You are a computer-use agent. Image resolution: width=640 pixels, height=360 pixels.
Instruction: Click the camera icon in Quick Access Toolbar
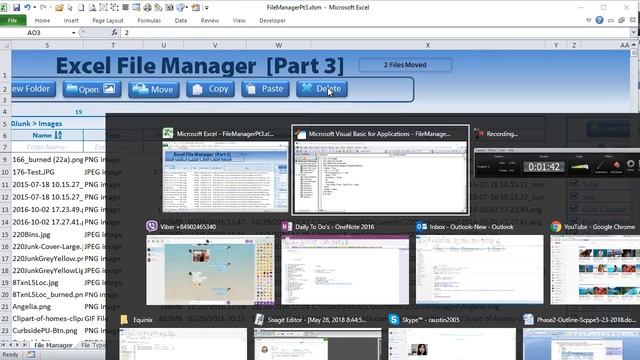[x=169, y=7]
